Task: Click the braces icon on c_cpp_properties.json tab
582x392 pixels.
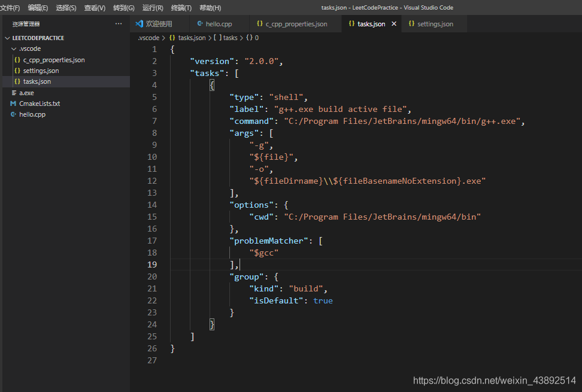Action: (259, 24)
